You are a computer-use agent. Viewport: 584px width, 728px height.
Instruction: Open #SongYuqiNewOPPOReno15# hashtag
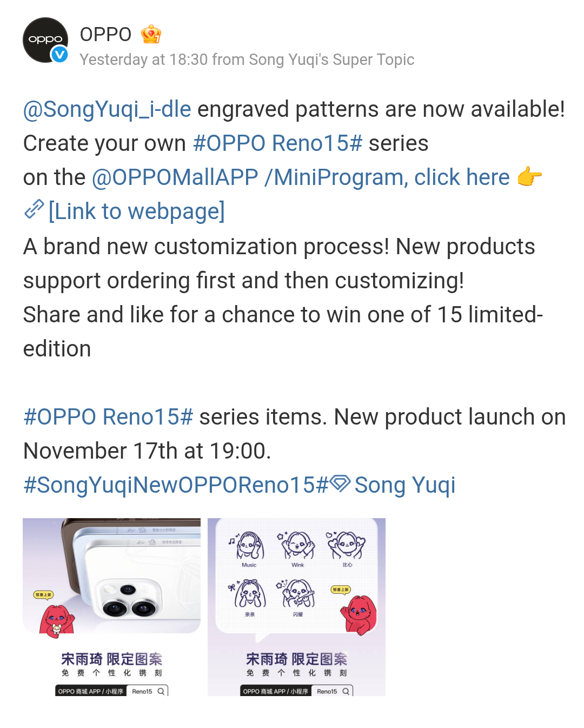click(x=176, y=485)
